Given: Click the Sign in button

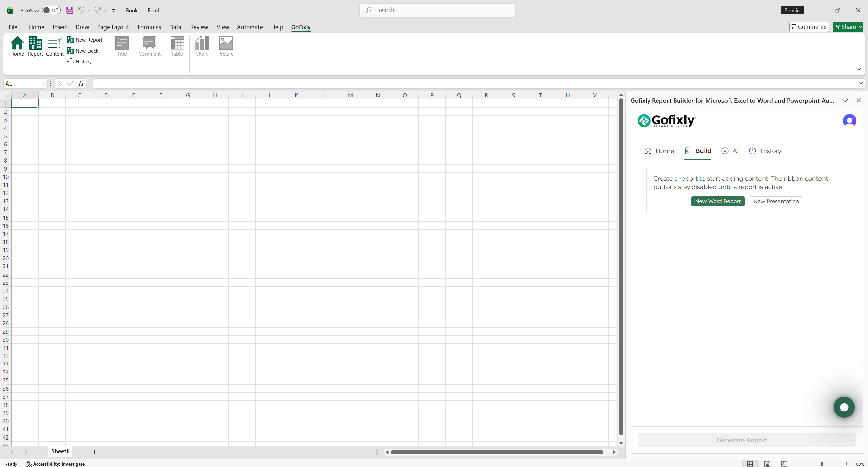Looking at the screenshot, I should pyautogui.click(x=792, y=10).
